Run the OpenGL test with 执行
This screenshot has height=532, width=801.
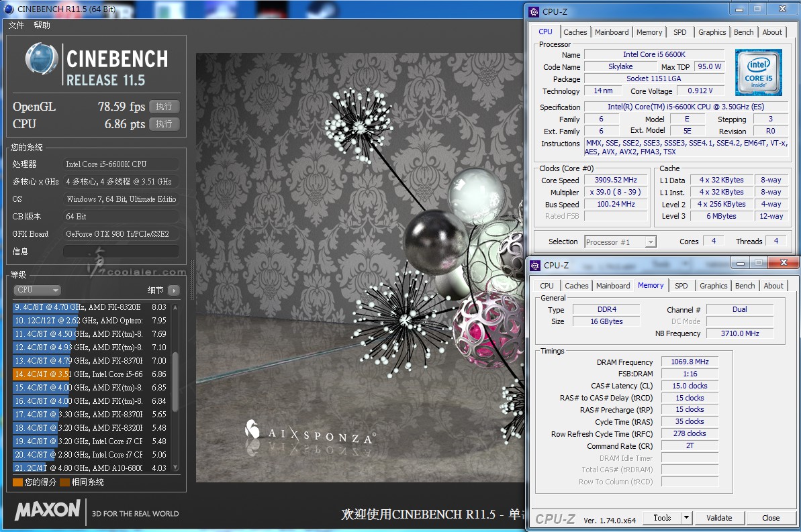(x=164, y=107)
